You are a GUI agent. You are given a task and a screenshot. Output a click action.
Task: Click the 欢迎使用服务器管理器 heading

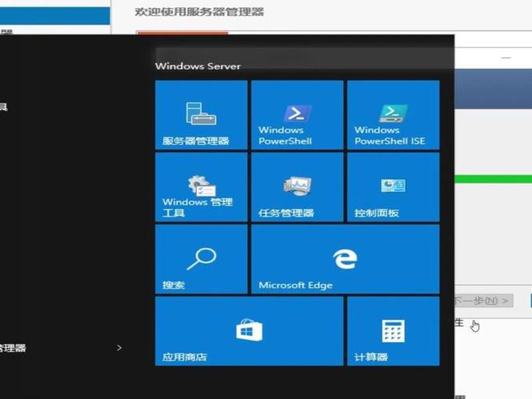(199, 12)
